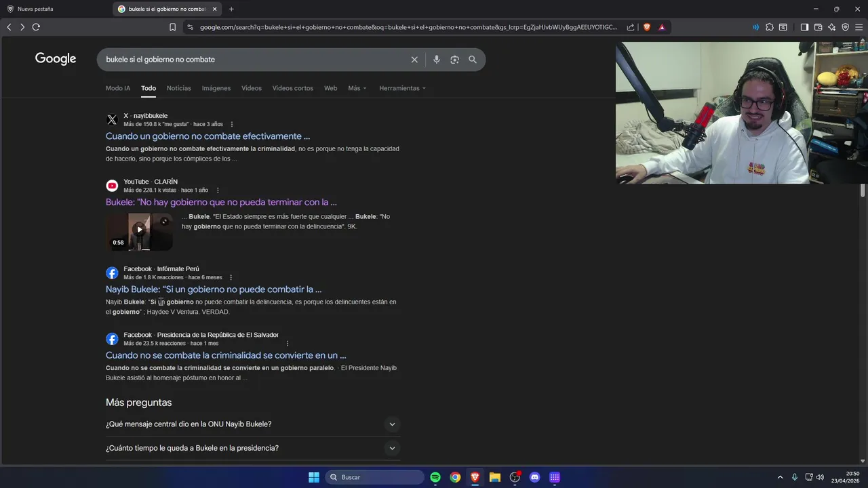868x488 pixels.
Task: Open 'Cuando no se combate la criminalidad' link
Action: (226, 355)
